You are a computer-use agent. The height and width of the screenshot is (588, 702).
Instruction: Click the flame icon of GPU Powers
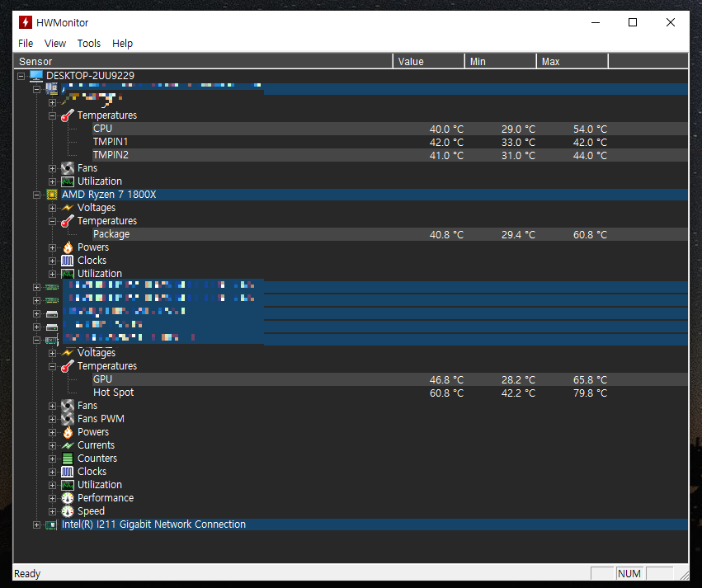click(68, 432)
